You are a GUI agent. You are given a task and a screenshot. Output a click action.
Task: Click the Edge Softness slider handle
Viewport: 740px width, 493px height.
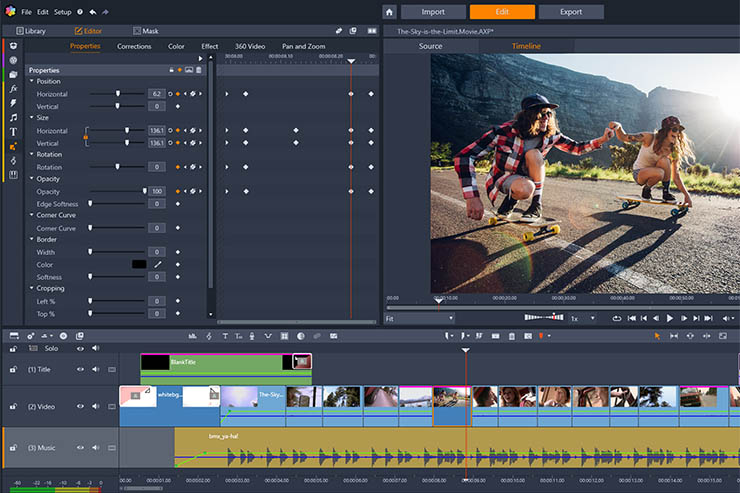click(90, 203)
